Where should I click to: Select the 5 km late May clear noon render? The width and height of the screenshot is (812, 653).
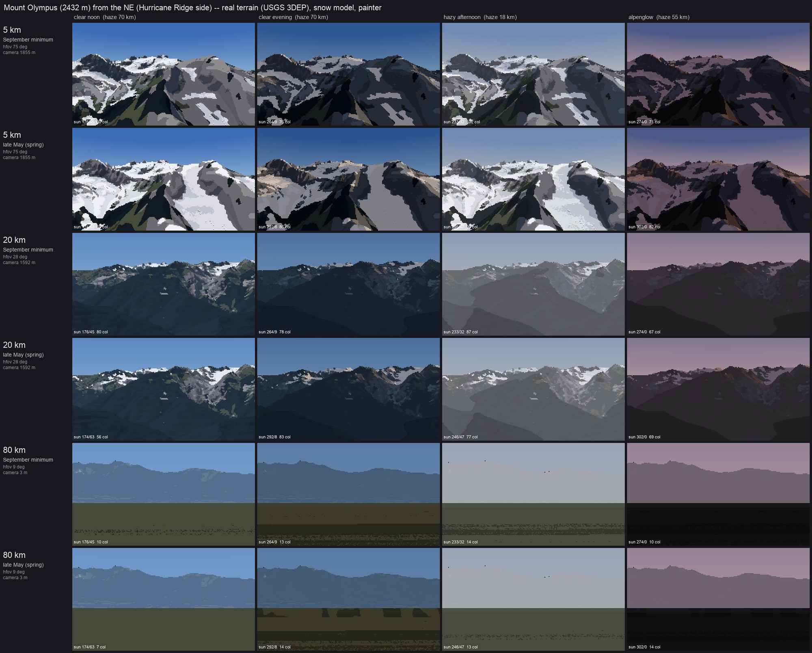pos(164,179)
